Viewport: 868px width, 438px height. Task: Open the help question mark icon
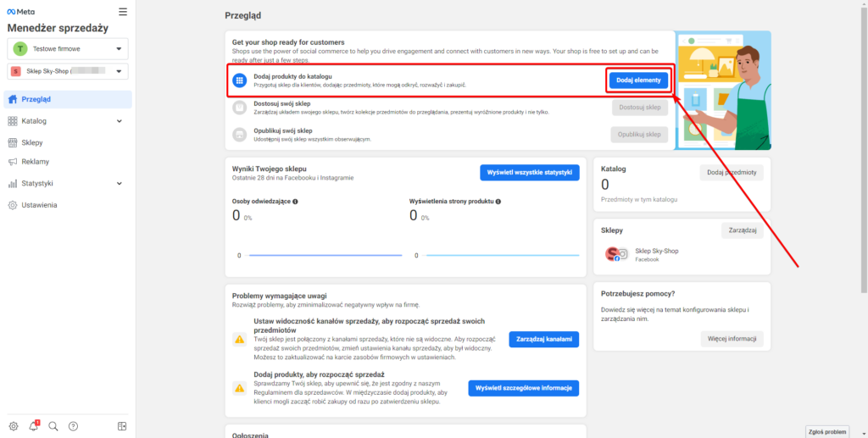click(73, 426)
